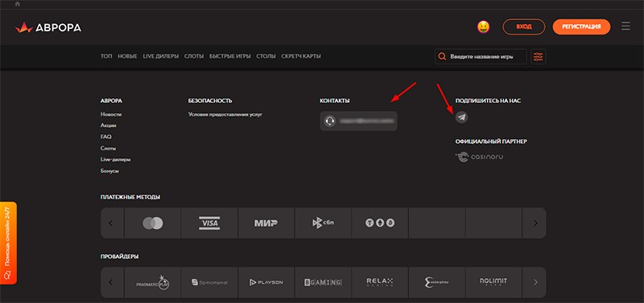Viewport: 644px width, 303px height.
Task: Click the Аврора logo
Action: click(x=48, y=27)
